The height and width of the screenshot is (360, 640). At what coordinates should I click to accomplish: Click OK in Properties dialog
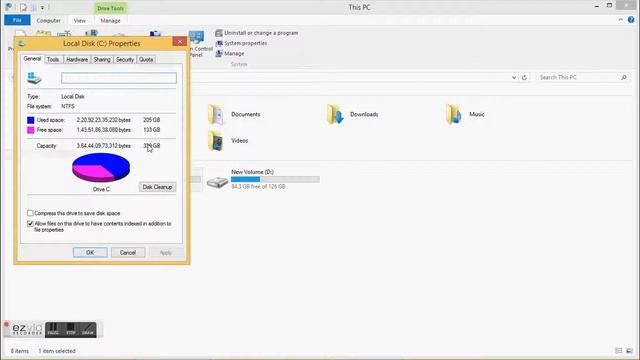click(x=90, y=253)
